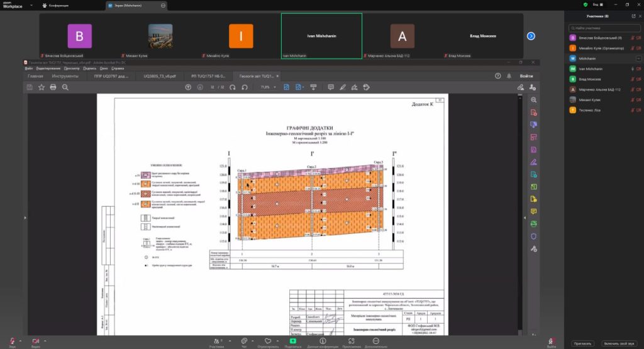This screenshot has width=644, height=349.
Task: Pop out the participants panel
Action: point(633,16)
